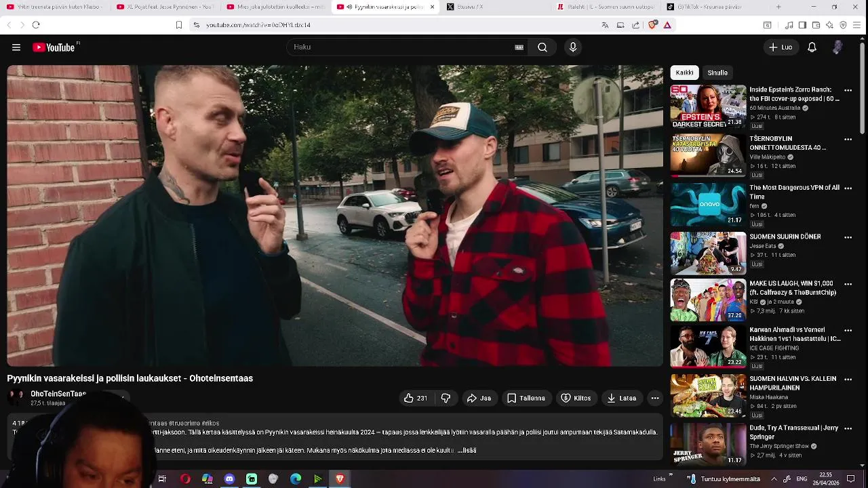The width and height of the screenshot is (868, 488).
Task: Reload the page in browser toolbar
Action: (x=36, y=25)
